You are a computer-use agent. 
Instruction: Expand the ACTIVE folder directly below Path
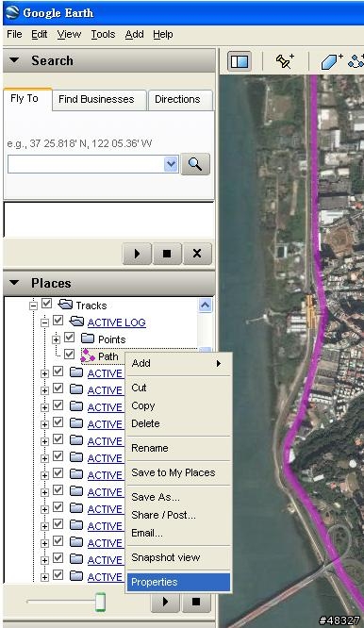click(x=45, y=373)
